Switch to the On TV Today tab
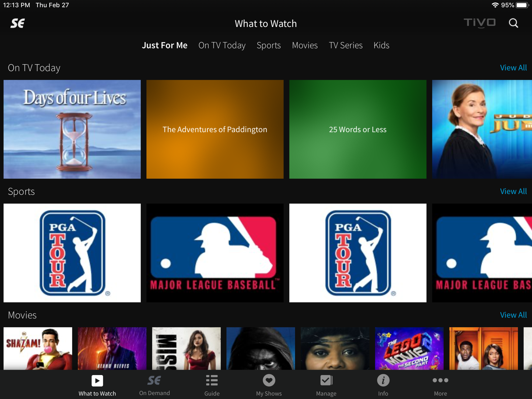The height and width of the screenshot is (399, 532). pyautogui.click(x=222, y=45)
